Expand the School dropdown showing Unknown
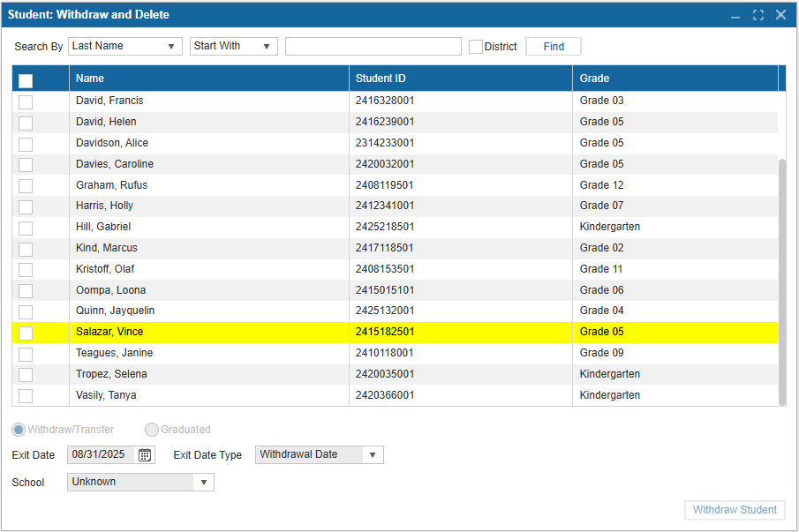Image resolution: width=799 pixels, height=532 pixels. point(140,483)
